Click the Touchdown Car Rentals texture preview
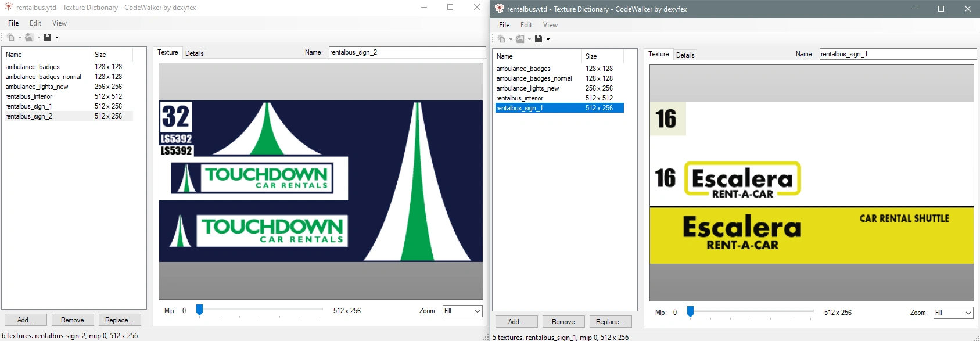The height and width of the screenshot is (341, 980). point(321,181)
